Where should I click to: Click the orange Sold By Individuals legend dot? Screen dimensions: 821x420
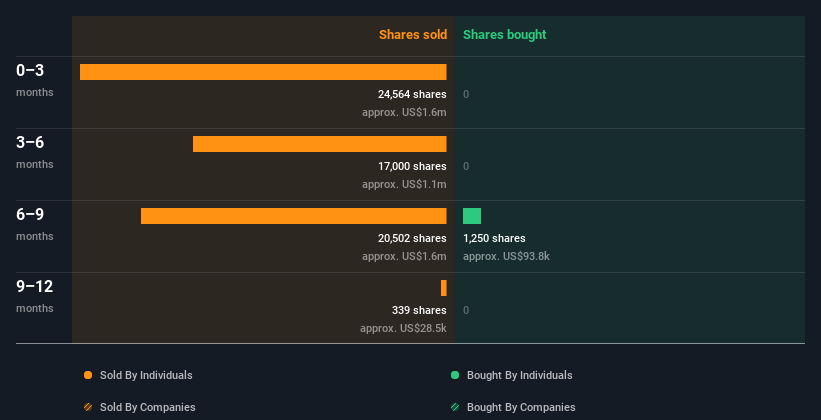coord(88,375)
